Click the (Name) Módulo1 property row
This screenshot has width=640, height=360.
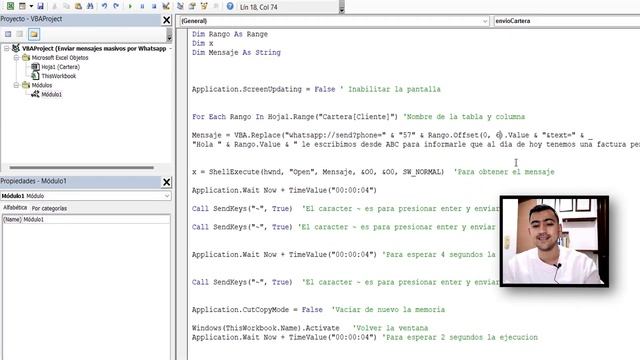[x=86, y=220]
